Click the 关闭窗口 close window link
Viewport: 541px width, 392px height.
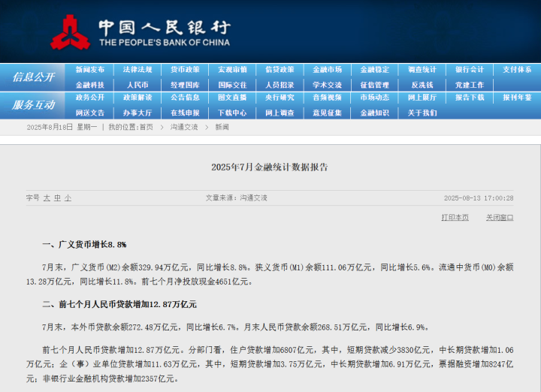pos(500,218)
